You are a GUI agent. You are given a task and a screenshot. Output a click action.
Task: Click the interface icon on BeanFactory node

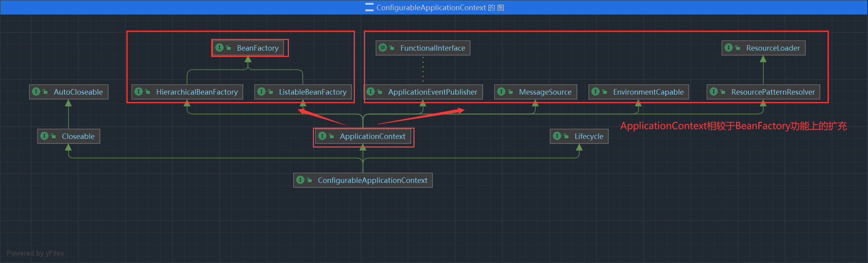tap(219, 47)
